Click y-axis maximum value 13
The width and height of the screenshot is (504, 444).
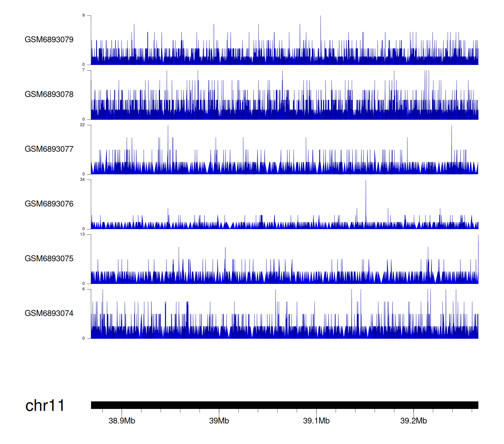82,234
